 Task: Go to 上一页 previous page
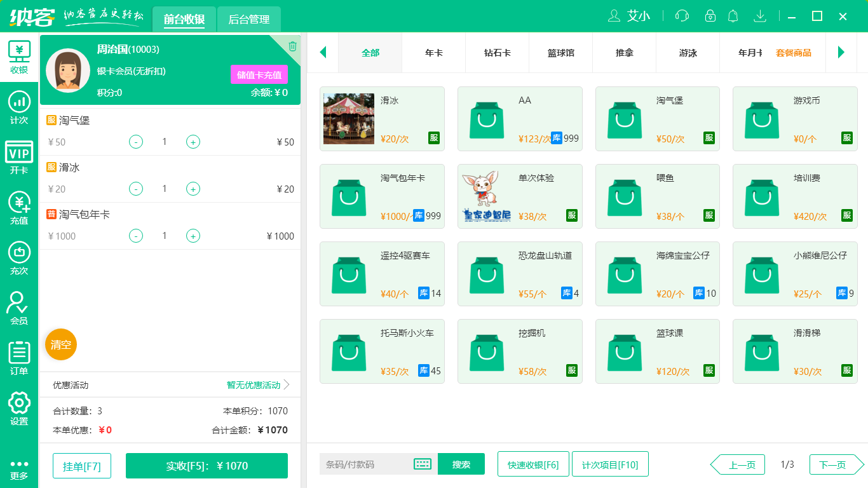(x=737, y=464)
